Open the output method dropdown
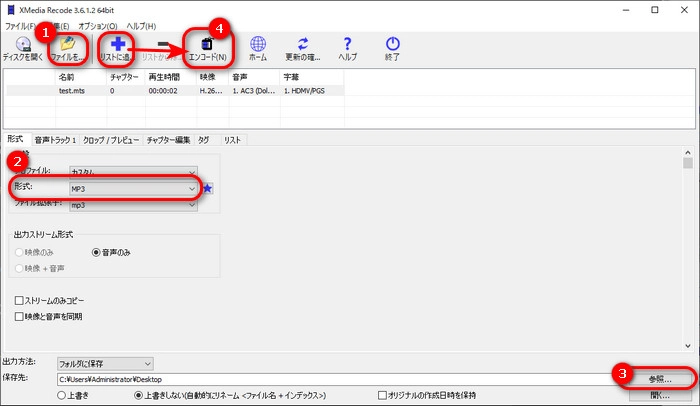Image resolution: width=700 pixels, height=407 pixels. coord(105,364)
